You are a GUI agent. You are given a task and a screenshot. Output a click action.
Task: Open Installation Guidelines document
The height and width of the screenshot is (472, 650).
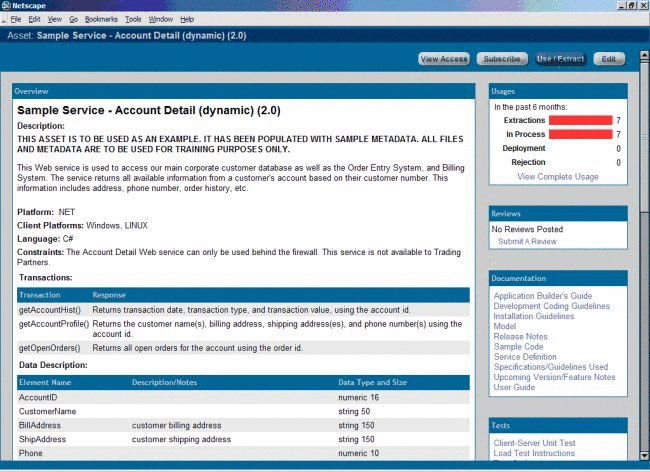(x=534, y=316)
